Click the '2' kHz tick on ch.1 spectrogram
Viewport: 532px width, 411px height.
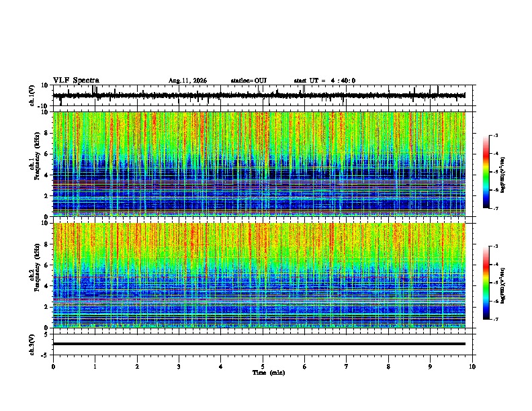point(46,196)
